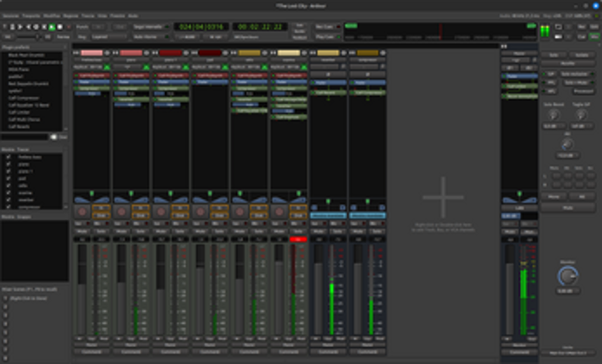The image size is (602, 364).
Task: Click the record-arm button on the first strip
Action: 83,212
